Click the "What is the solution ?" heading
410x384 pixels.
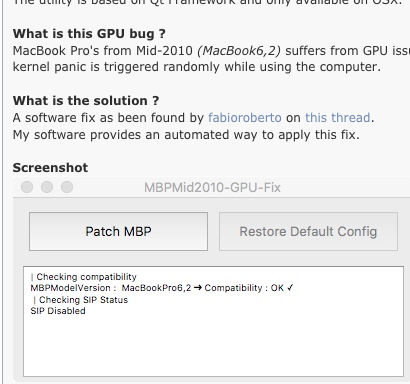86,101
